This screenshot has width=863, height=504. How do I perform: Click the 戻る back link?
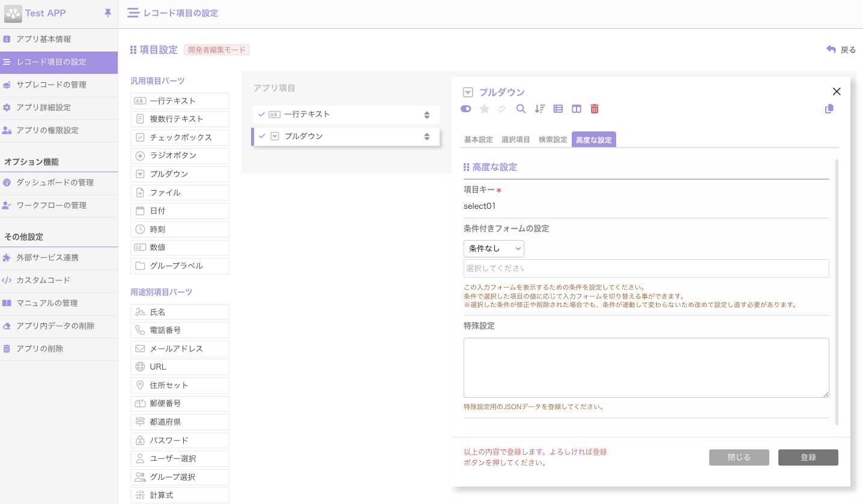pyautogui.click(x=841, y=50)
